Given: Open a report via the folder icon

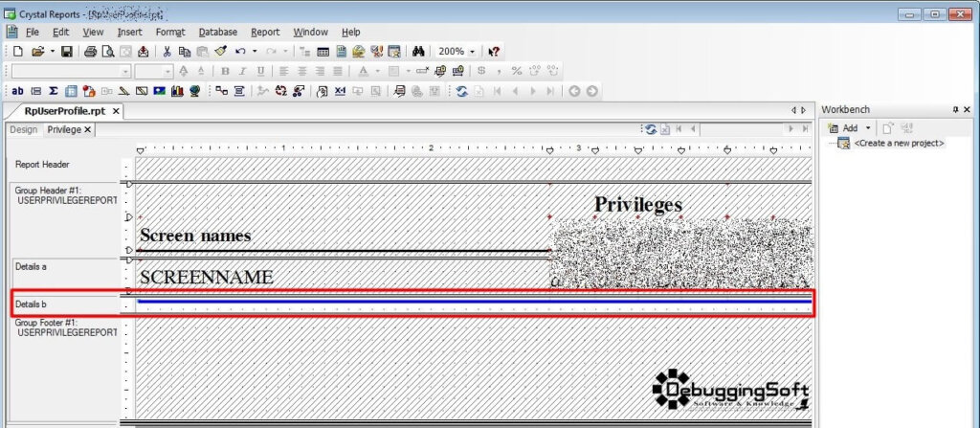Looking at the screenshot, I should [37, 52].
